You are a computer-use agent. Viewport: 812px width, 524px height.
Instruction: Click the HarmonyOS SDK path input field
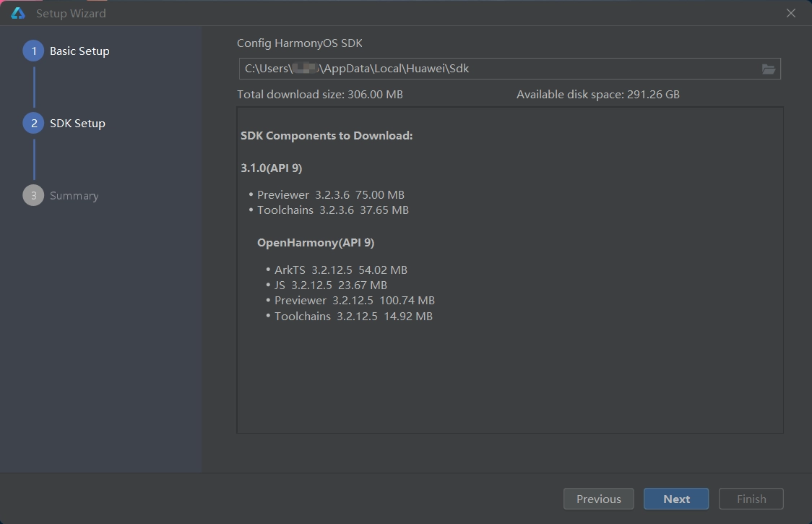pos(498,69)
